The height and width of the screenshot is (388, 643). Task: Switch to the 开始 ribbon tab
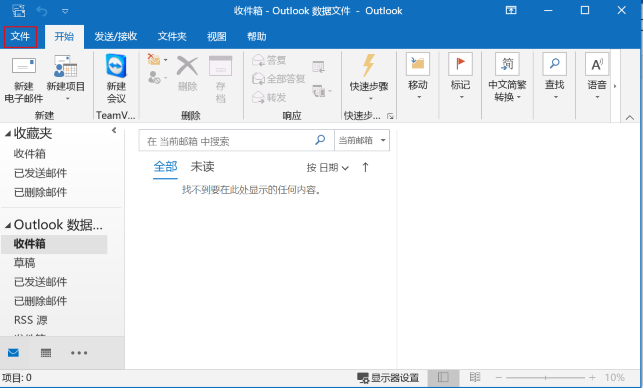point(64,37)
